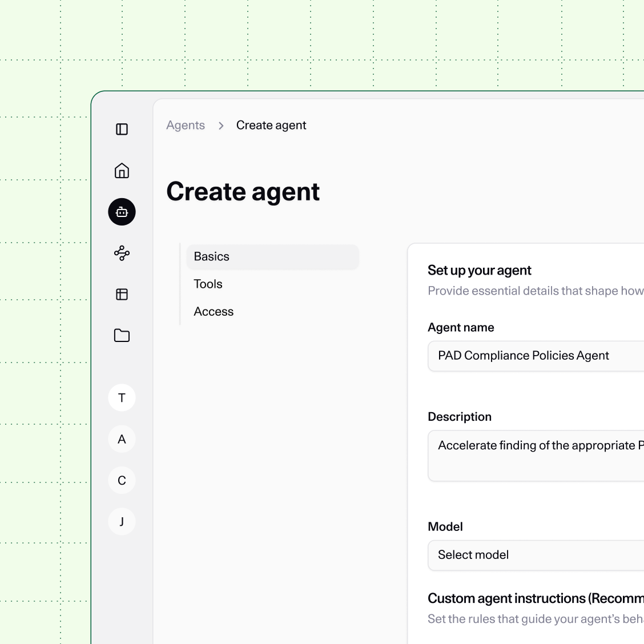Click the 'Provide essential details' helper text

(x=536, y=291)
